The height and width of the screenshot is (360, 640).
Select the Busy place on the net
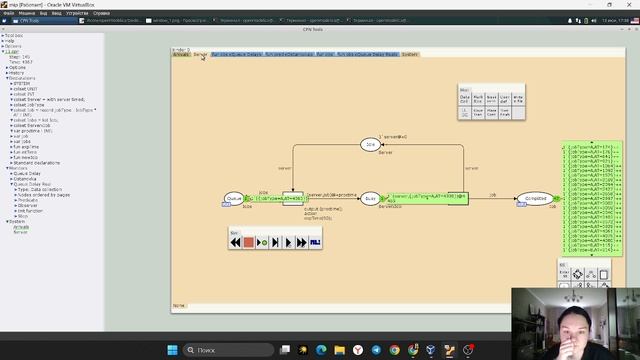pyautogui.click(x=370, y=198)
